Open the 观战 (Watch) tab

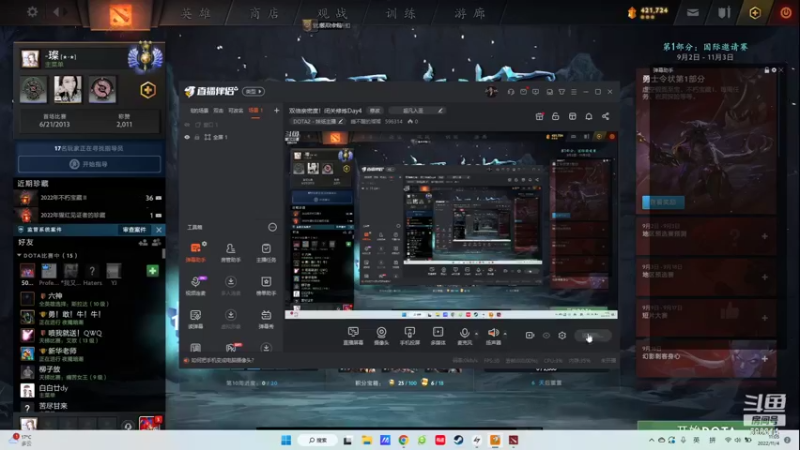pyautogui.click(x=332, y=13)
